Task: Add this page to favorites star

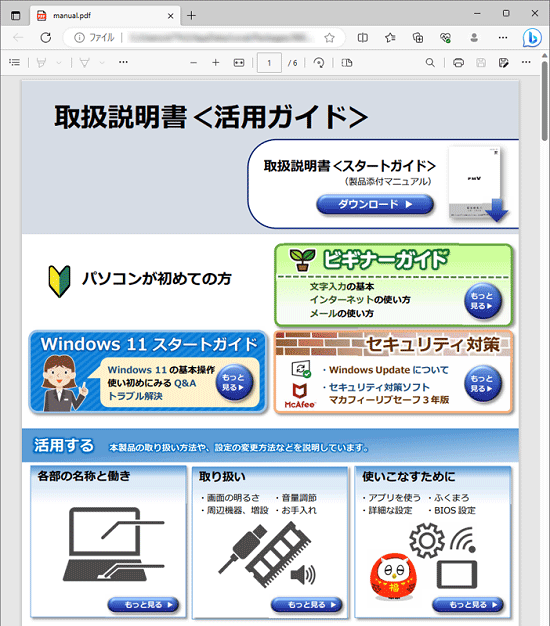Action: [x=329, y=38]
